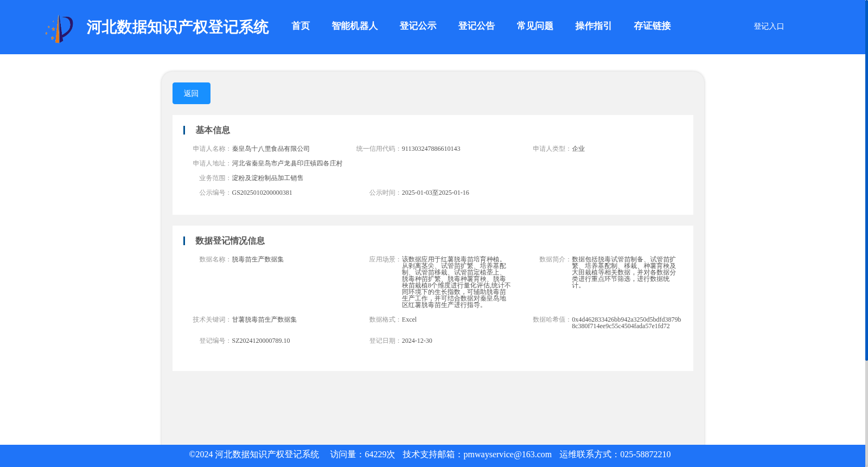868x467 pixels.
Task: Click the 返回 button
Action: pyautogui.click(x=192, y=93)
